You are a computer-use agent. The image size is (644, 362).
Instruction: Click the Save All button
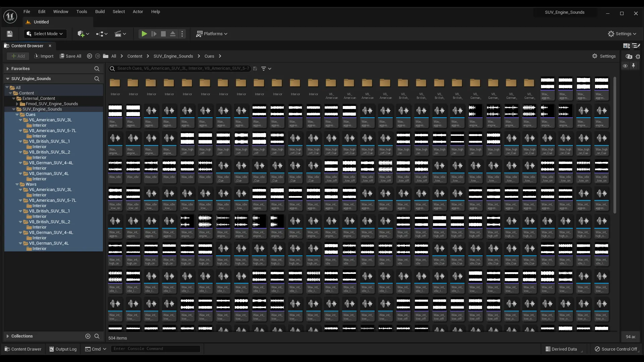[70, 56]
